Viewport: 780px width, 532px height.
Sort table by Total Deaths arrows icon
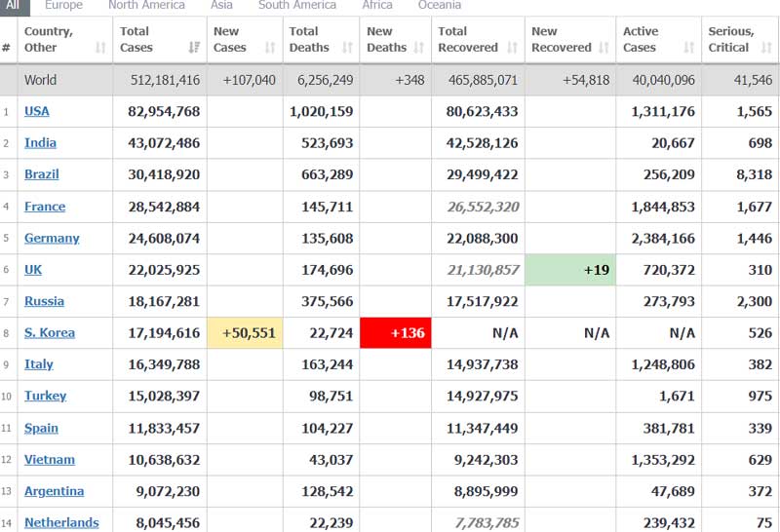click(x=347, y=48)
